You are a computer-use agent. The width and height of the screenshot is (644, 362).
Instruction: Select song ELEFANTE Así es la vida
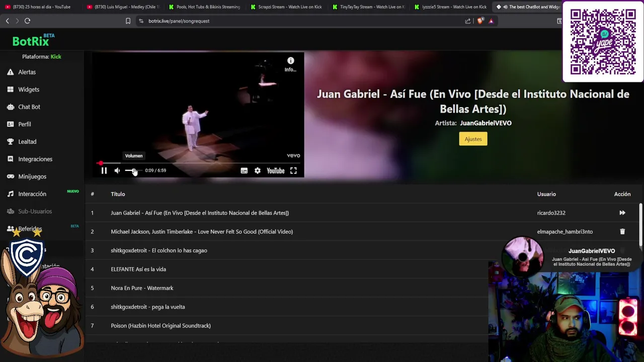point(138,269)
